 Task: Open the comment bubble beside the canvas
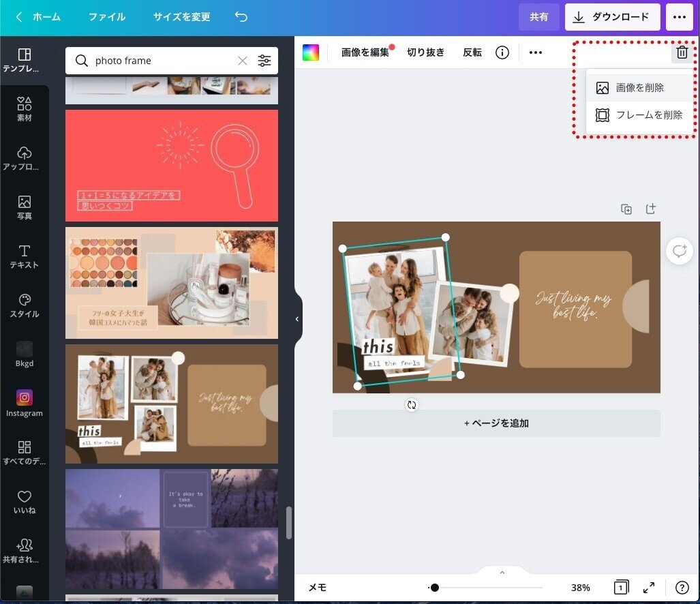tap(679, 251)
